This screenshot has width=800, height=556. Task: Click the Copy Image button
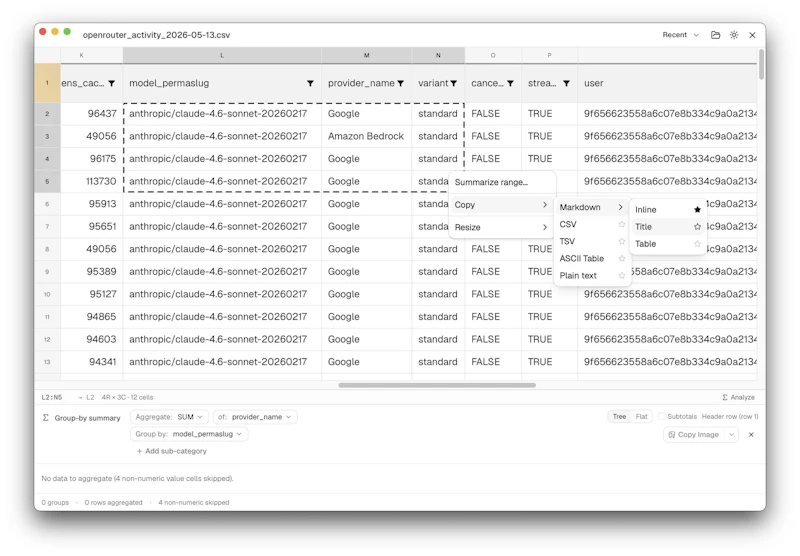[x=694, y=435]
